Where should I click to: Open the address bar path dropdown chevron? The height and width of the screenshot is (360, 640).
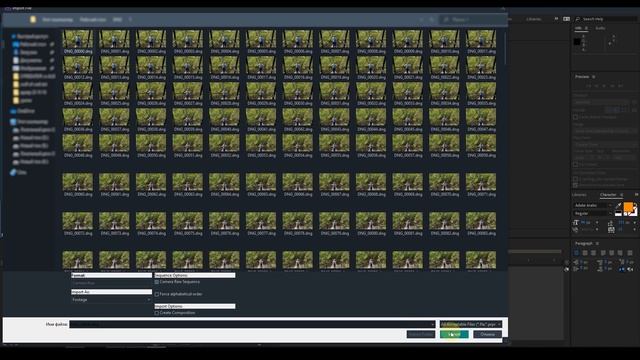421,19
